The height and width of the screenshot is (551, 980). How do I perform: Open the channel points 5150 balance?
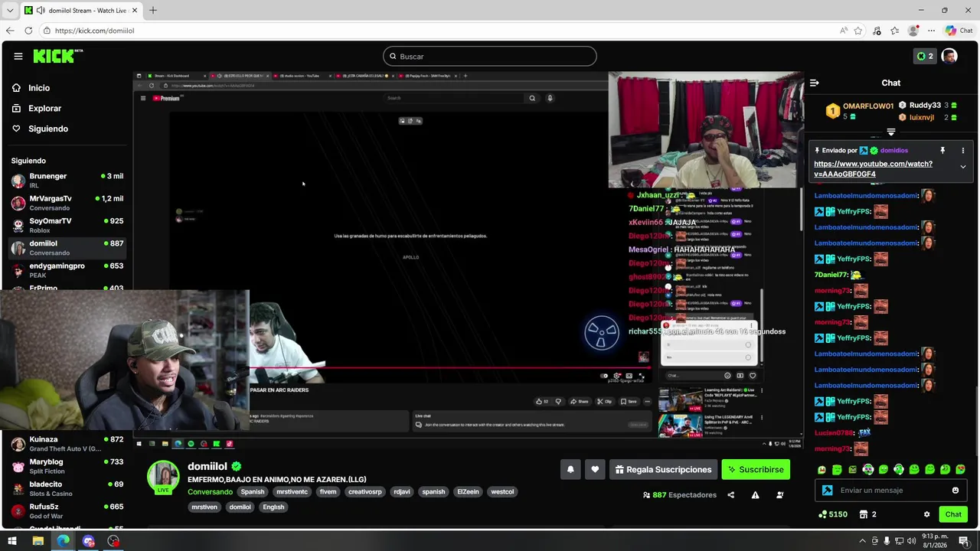coord(833,514)
